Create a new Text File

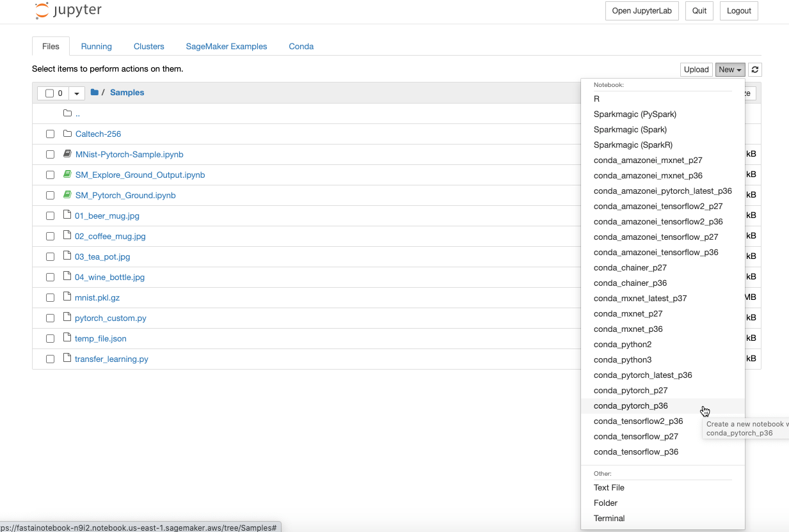point(663,488)
